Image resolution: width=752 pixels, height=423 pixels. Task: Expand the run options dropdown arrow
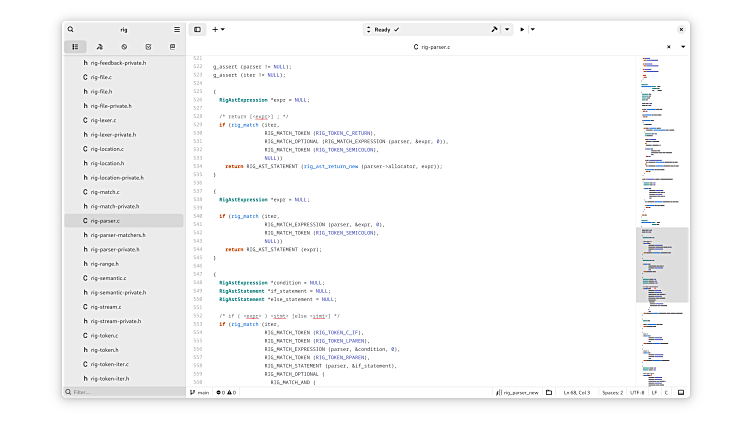coord(532,30)
